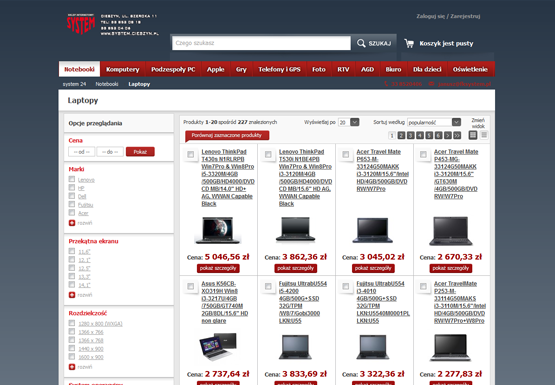Open the Podzespoły PC menu
Image resolution: width=555 pixels, height=385 pixels.
tap(173, 69)
